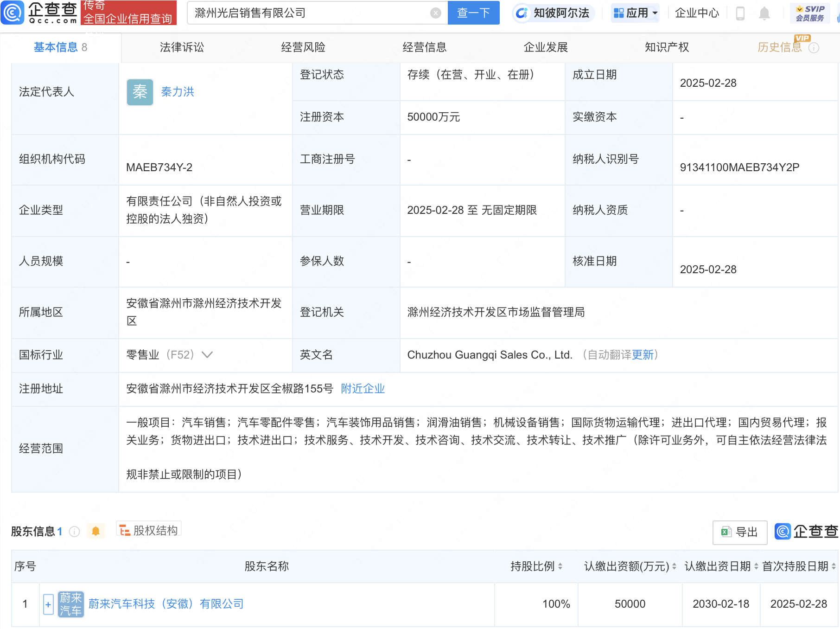Image resolution: width=840 pixels, height=629 pixels.
Task: Switch to the 法律诉讼 tab
Action: tap(182, 47)
